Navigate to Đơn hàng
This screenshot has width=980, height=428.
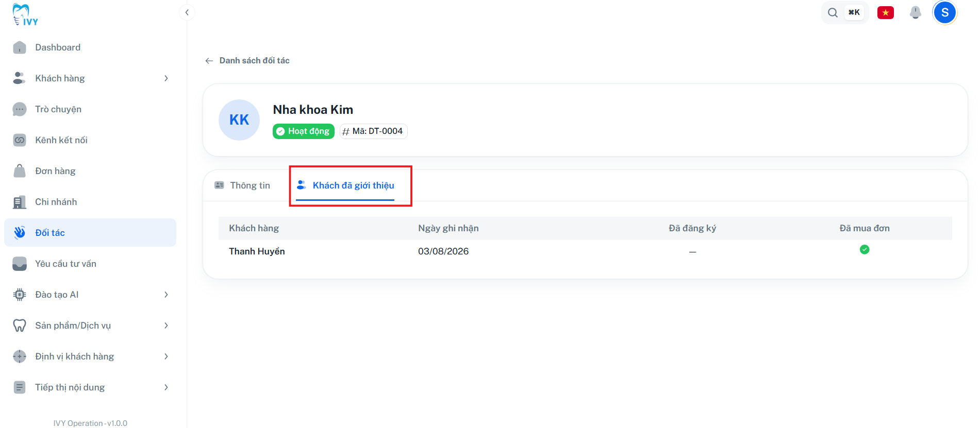(x=90, y=171)
